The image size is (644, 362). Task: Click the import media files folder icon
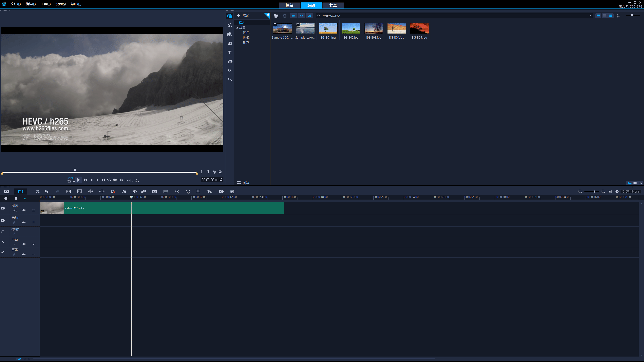point(276,16)
